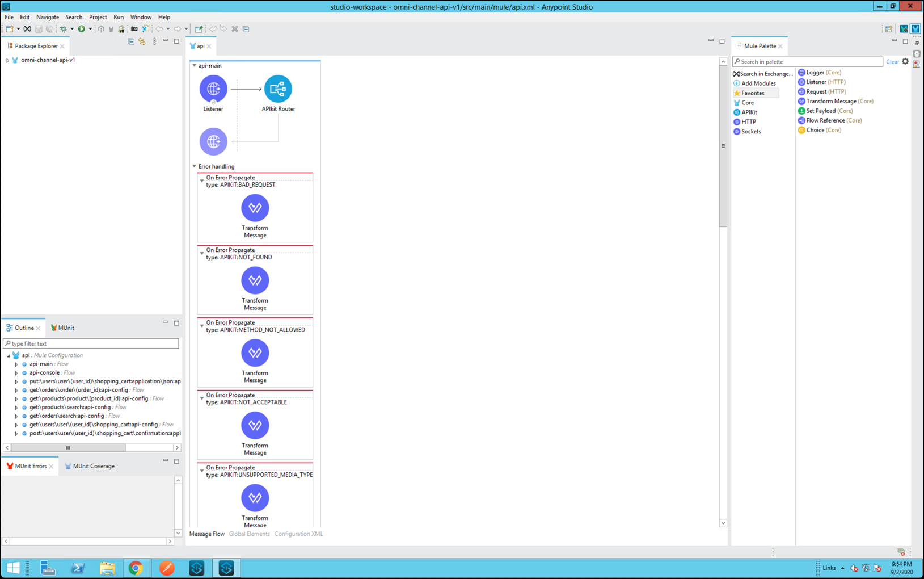Click the Outline horizontal scrollbar thumb
This screenshot has width=924, height=579.
pyautogui.click(x=68, y=448)
